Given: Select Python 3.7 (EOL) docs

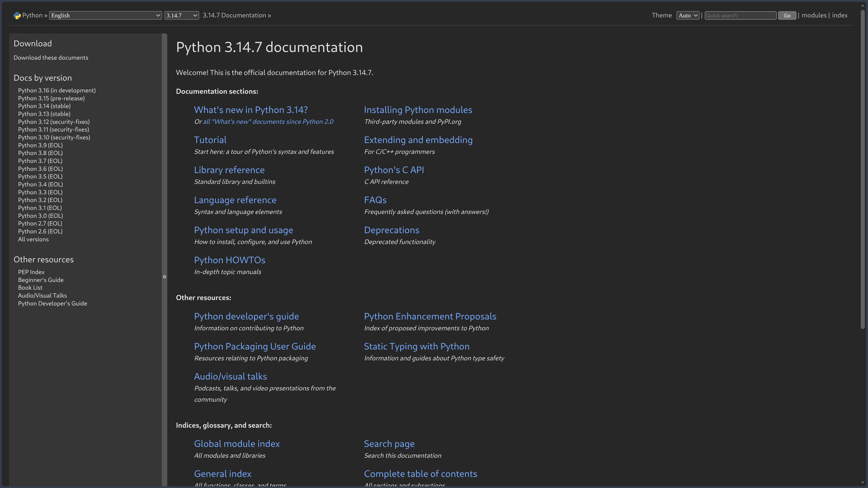Looking at the screenshot, I should coord(40,161).
